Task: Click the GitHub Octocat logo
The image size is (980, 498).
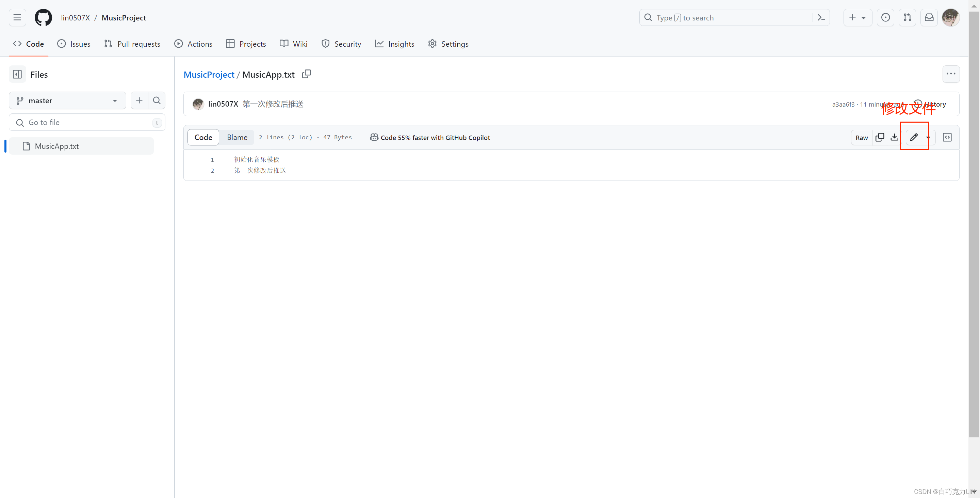Action: pyautogui.click(x=43, y=17)
